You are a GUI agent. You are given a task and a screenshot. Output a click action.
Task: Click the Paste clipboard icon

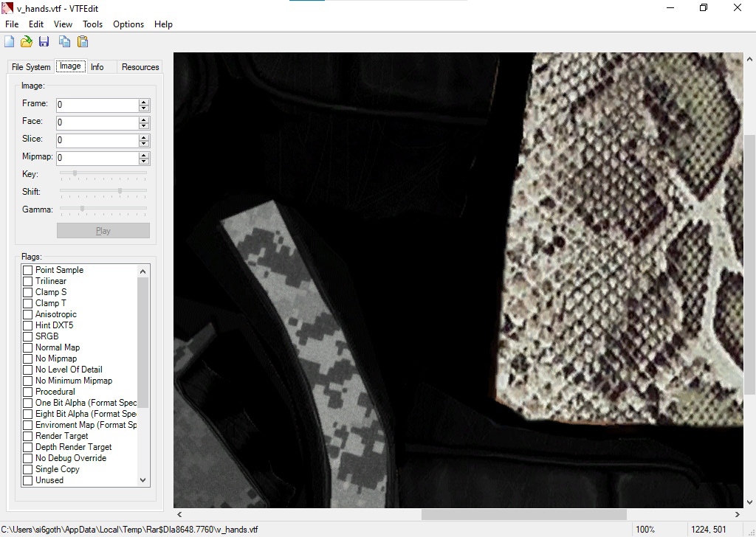(x=83, y=41)
